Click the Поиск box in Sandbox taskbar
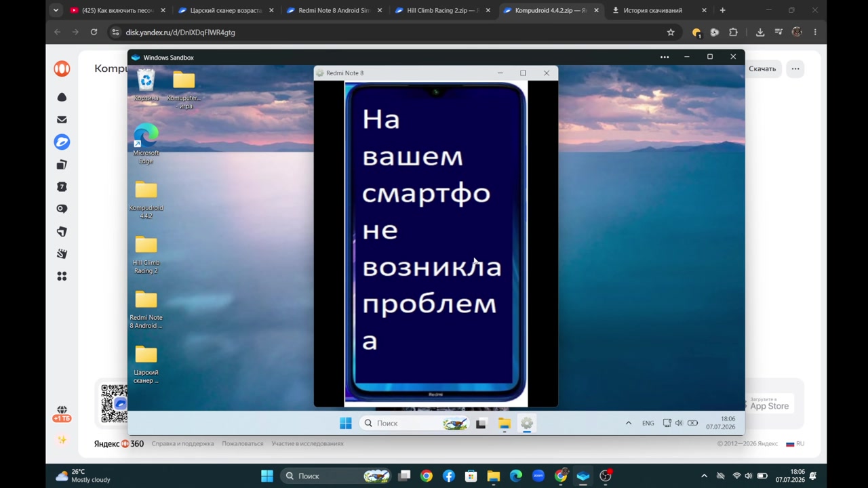The height and width of the screenshot is (488, 868). 414,423
